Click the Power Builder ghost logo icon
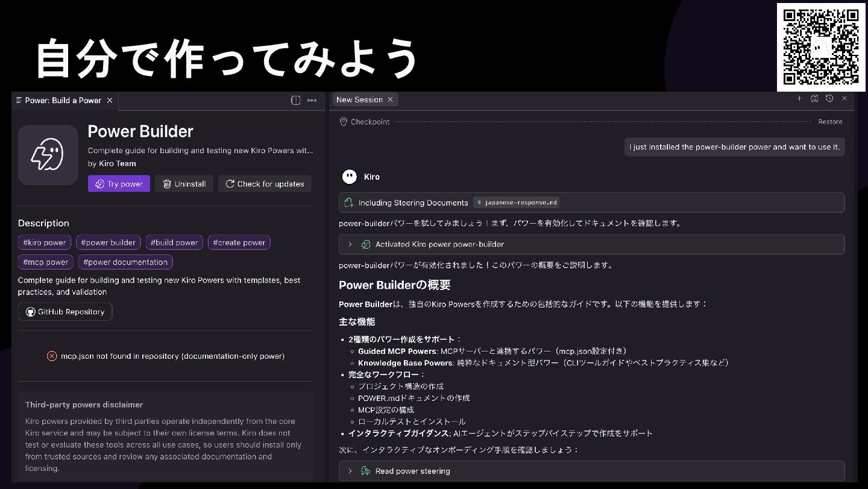This screenshot has height=489, width=868. [48, 155]
